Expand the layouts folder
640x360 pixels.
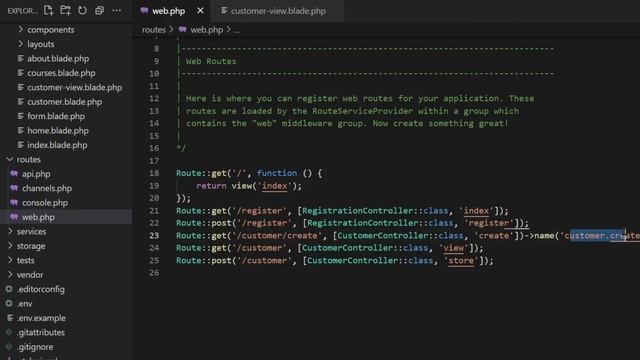pos(40,44)
